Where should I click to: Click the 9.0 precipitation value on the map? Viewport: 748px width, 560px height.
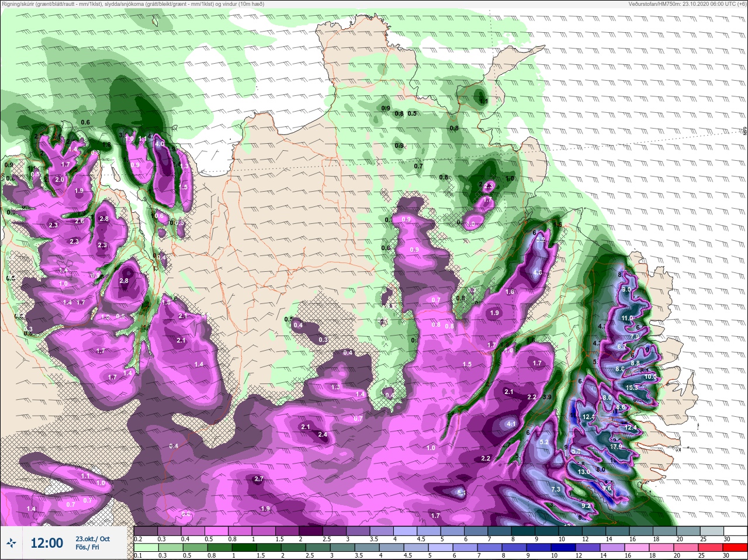[x=626, y=289]
